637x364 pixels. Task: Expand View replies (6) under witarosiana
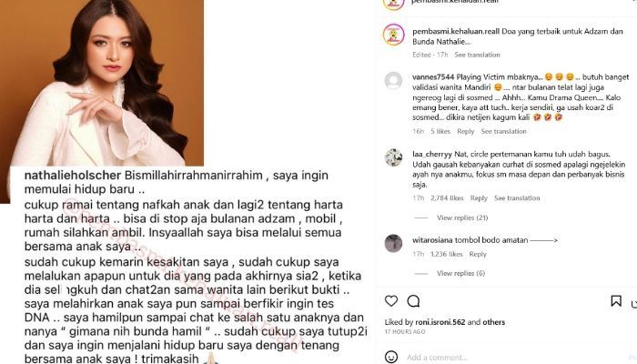461,273
